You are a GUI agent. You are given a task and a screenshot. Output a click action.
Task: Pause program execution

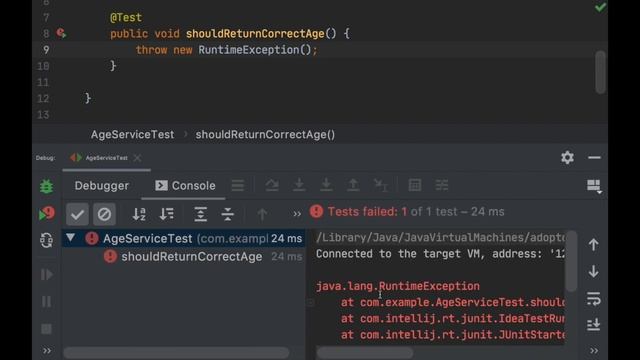47,302
